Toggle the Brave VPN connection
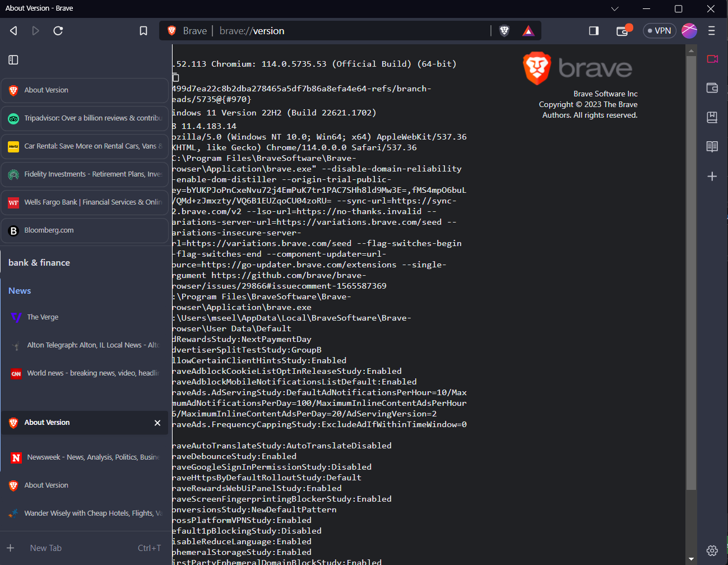The height and width of the screenshot is (565, 728). coord(659,30)
